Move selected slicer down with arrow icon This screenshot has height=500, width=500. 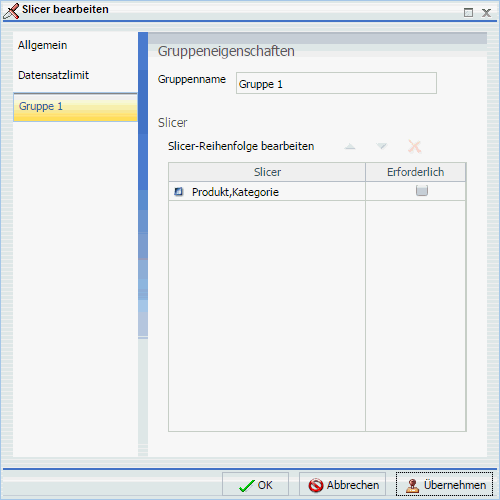click(x=381, y=146)
